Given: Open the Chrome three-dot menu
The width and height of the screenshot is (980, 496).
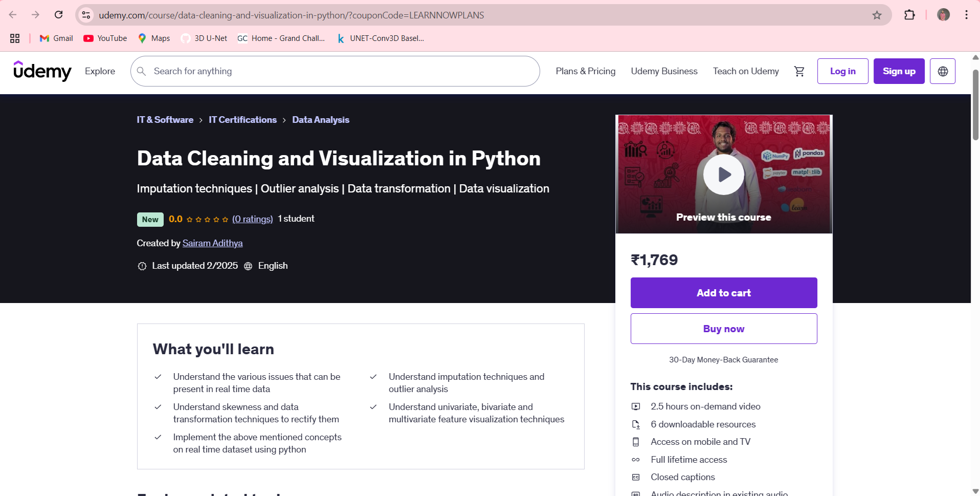Looking at the screenshot, I should [x=966, y=15].
